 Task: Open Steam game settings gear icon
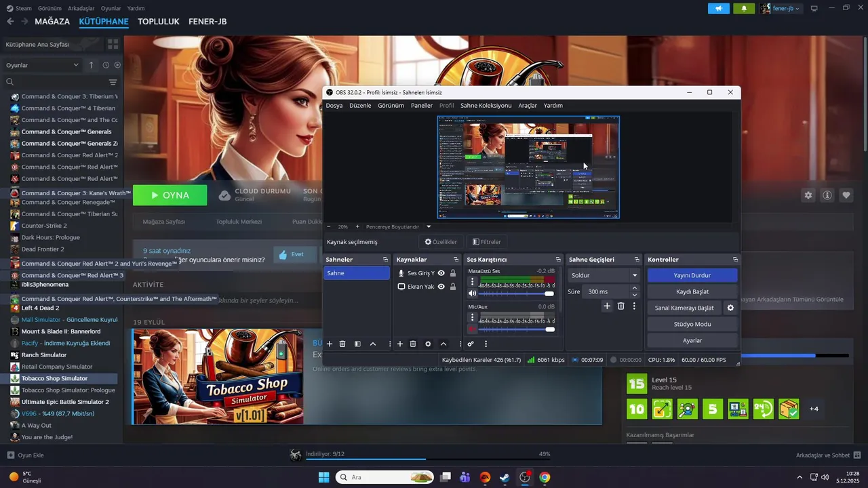pyautogui.click(x=808, y=195)
